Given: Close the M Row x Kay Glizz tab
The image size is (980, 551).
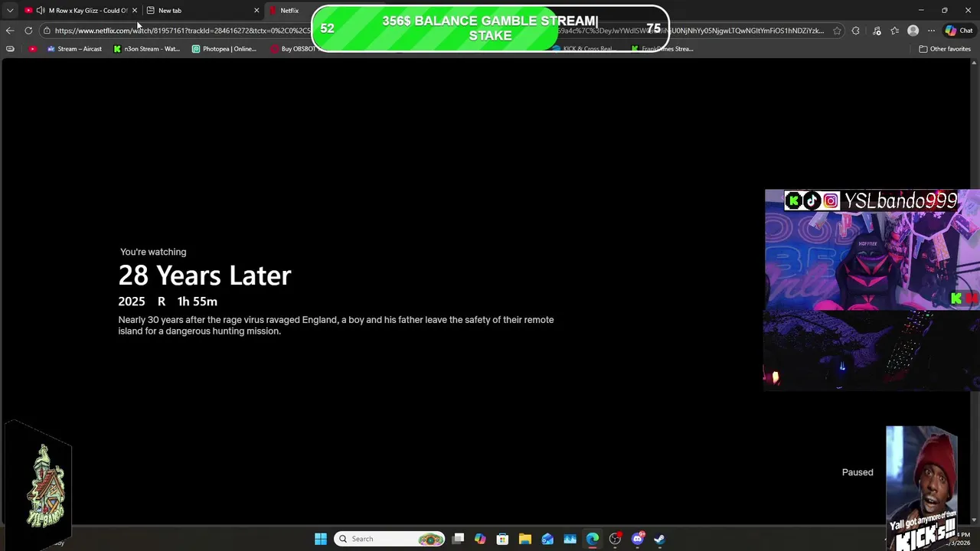Looking at the screenshot, I should 134,11.
